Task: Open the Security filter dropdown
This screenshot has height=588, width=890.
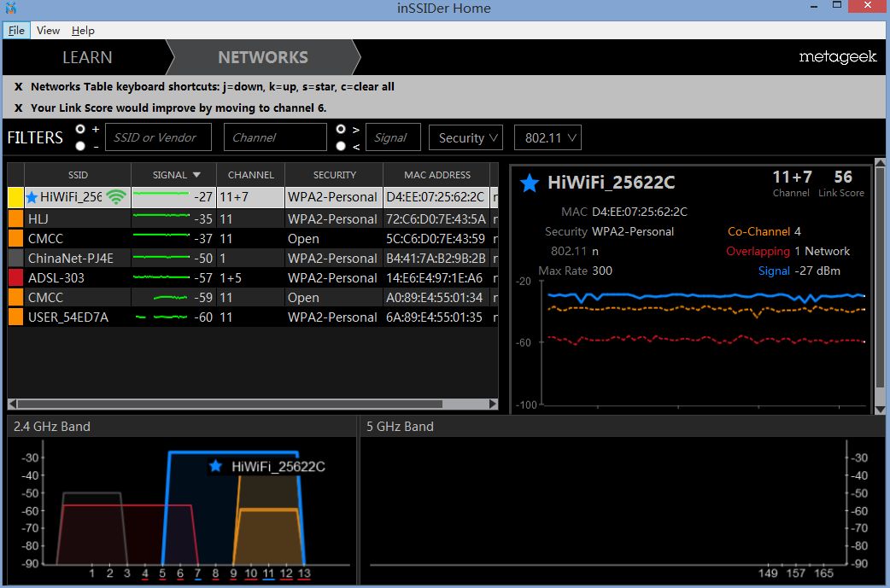Action: (466, 137)
